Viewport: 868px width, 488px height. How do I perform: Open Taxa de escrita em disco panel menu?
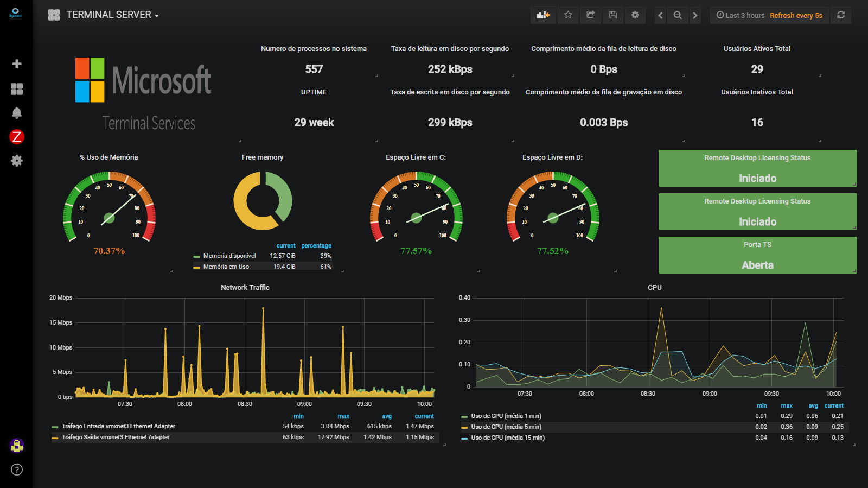pyautogui.click(x=450, y=92)
